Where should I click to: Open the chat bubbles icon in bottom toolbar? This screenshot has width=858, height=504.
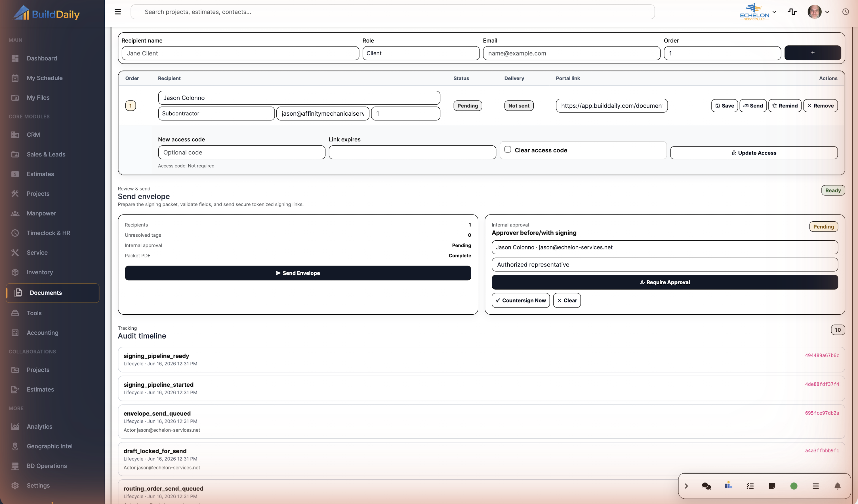point(706,486)
